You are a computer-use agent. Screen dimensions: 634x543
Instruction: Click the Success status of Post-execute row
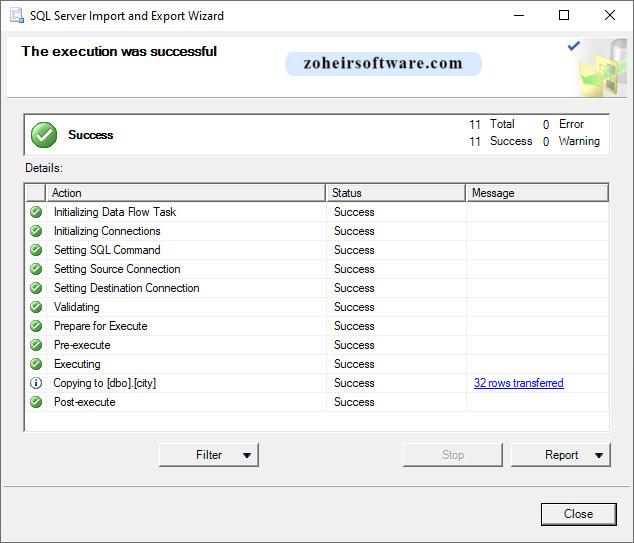click(x=354, y=402)
